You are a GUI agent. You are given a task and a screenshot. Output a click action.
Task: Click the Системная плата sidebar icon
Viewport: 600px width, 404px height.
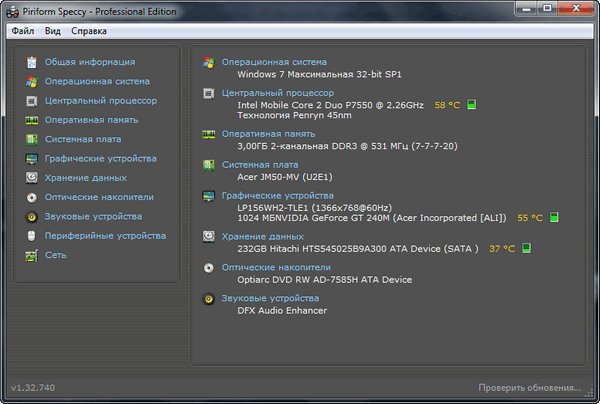pos(31,139)
